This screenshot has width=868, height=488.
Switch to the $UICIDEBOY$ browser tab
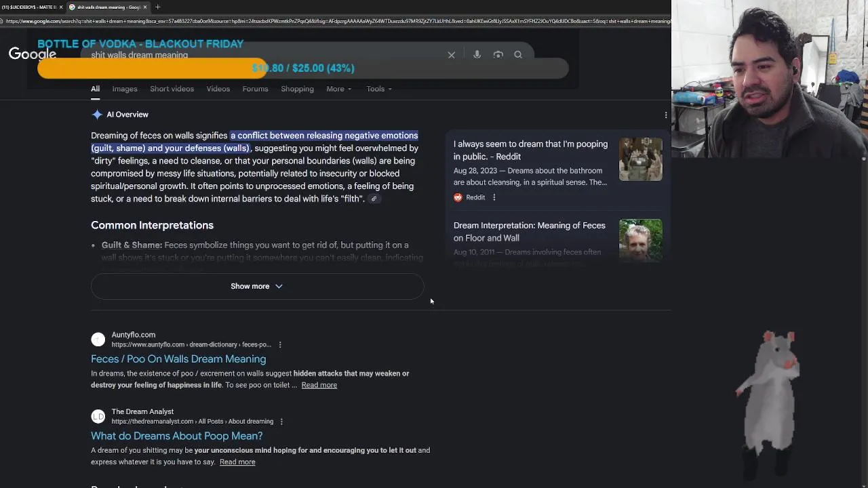click(x=28, y=7)
